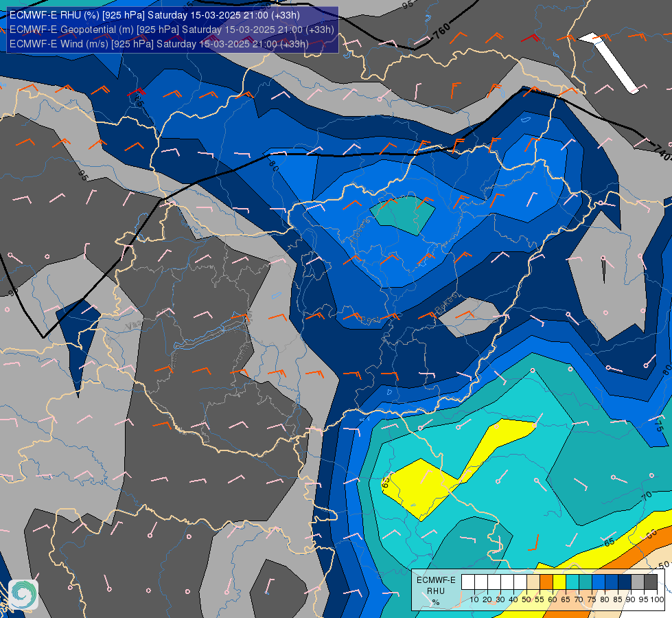The image size is (672, 618).
Task: Choose the bright blue 75–80 legend swatch
Action: (599, 582)
